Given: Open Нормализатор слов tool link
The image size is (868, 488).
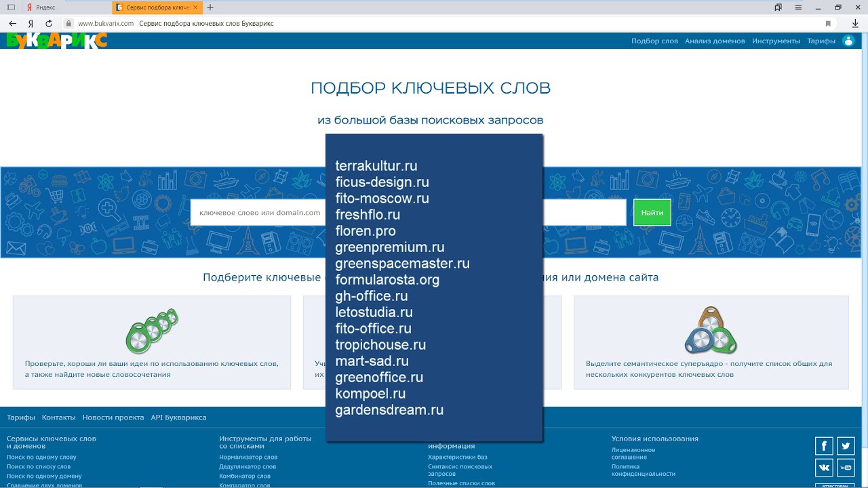Looking at the screenshot, I should (248, 457).
